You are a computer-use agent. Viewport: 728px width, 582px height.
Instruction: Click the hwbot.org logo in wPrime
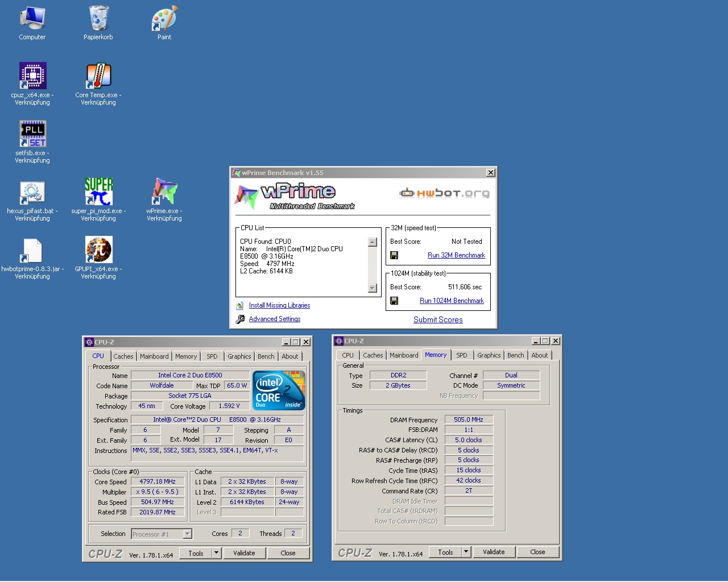444,193
